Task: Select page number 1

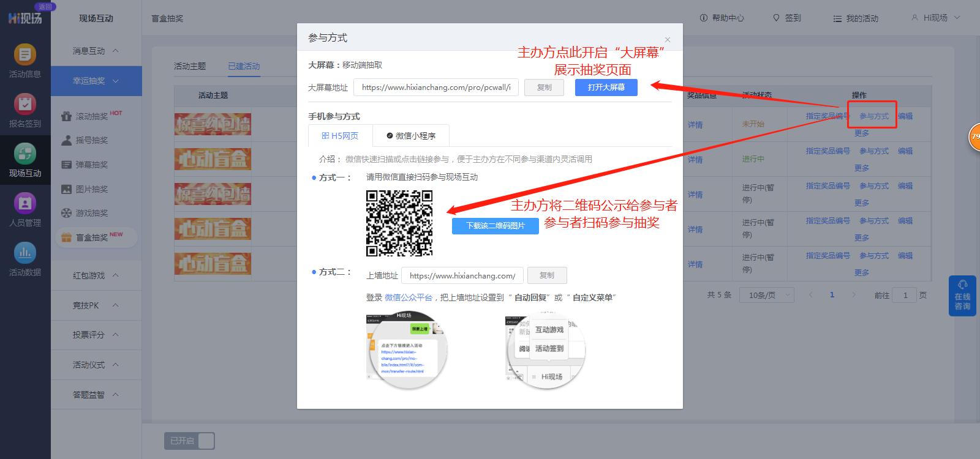Action: (832, 295)
